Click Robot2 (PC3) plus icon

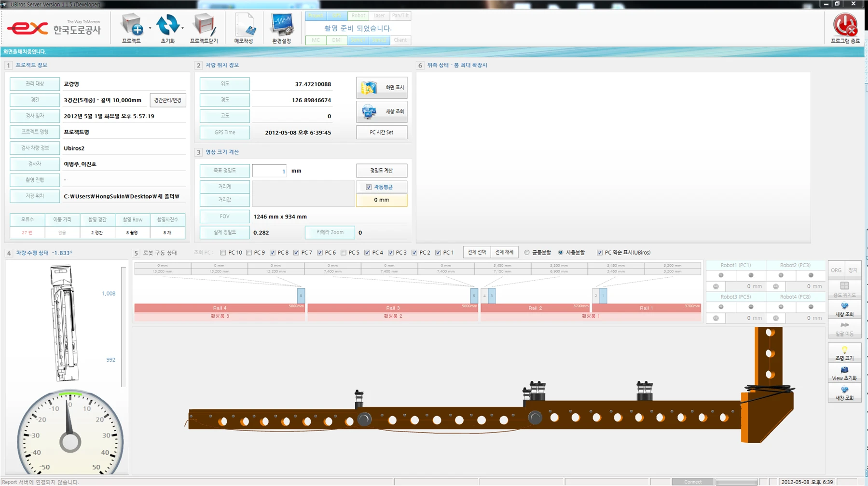[781, 275]
